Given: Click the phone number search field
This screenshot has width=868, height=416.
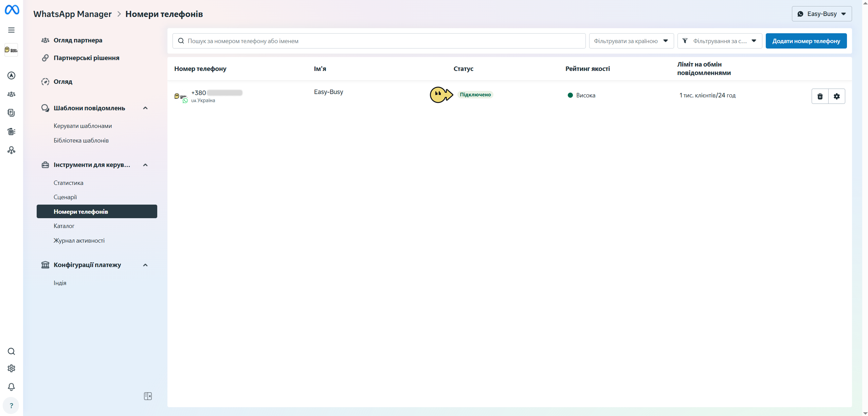Looking at the screenshot, I should coord(379,41).
